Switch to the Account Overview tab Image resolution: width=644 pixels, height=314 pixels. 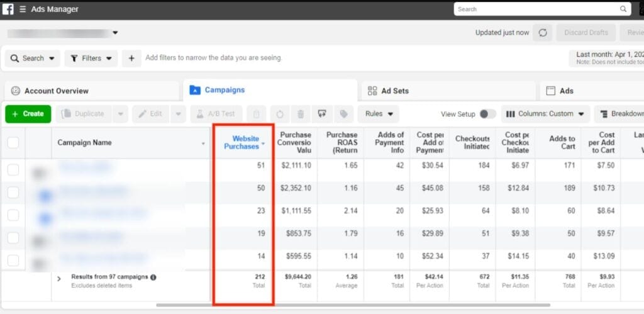[92, 91]
